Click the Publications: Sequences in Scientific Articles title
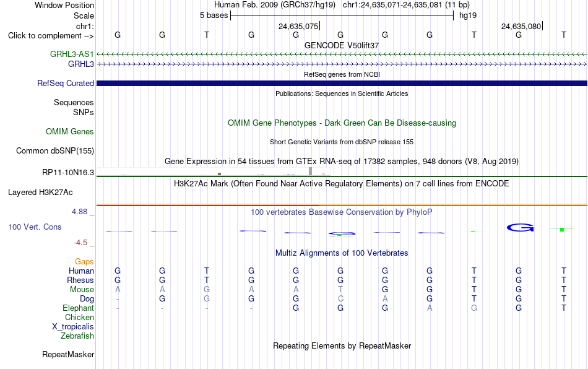This screenshot has width=588, height=369. click(x=342, y=93)
